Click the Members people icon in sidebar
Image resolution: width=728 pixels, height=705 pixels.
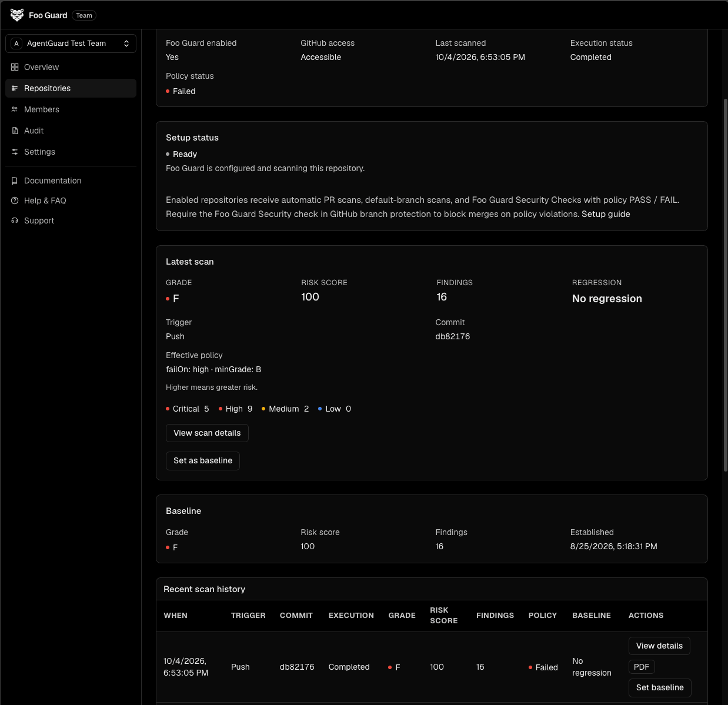click(15, 109)
